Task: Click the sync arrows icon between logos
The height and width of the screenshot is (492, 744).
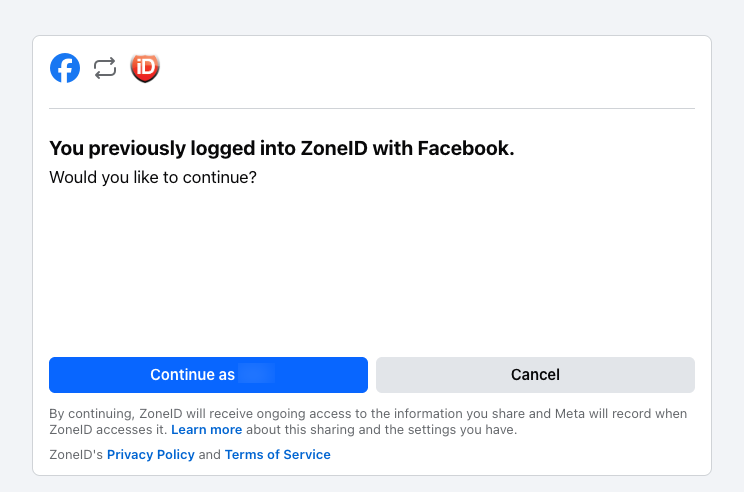Action: 105,68
